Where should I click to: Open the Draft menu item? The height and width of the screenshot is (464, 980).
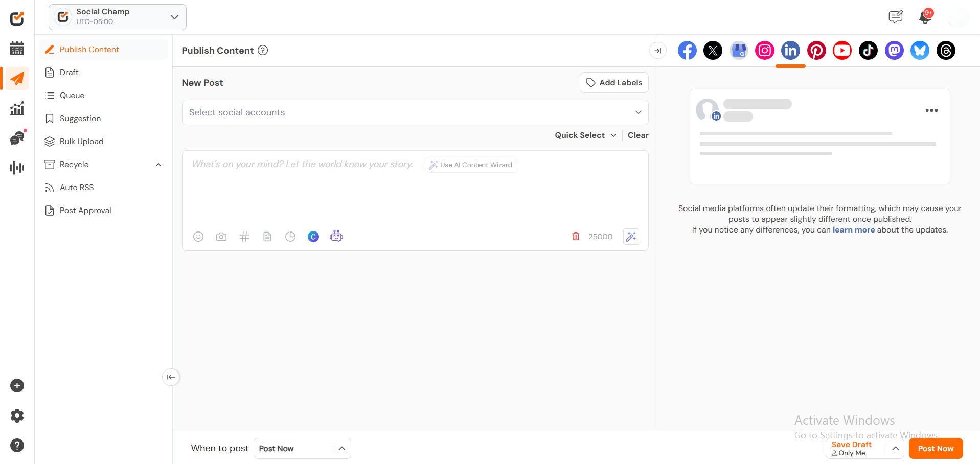[69, 73]
